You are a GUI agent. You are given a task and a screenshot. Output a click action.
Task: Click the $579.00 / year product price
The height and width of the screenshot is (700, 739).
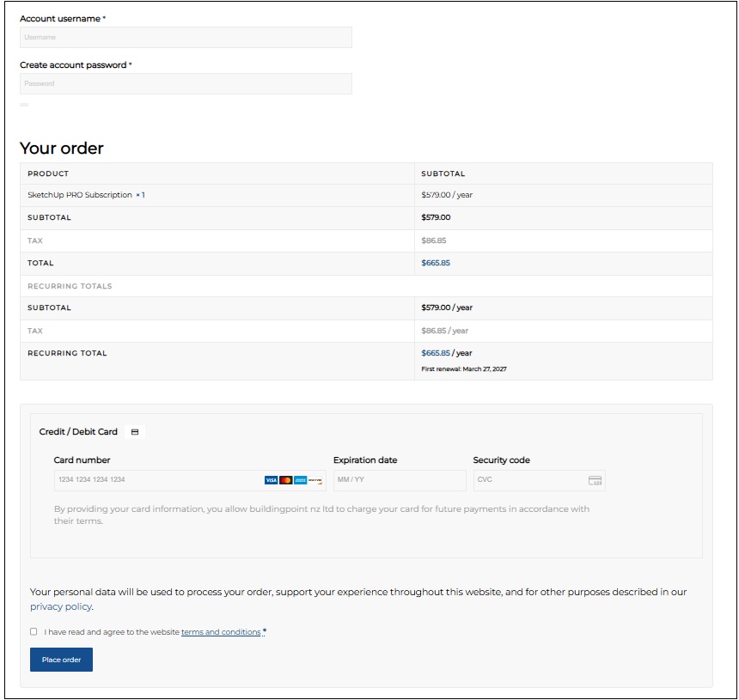point(447,195)
